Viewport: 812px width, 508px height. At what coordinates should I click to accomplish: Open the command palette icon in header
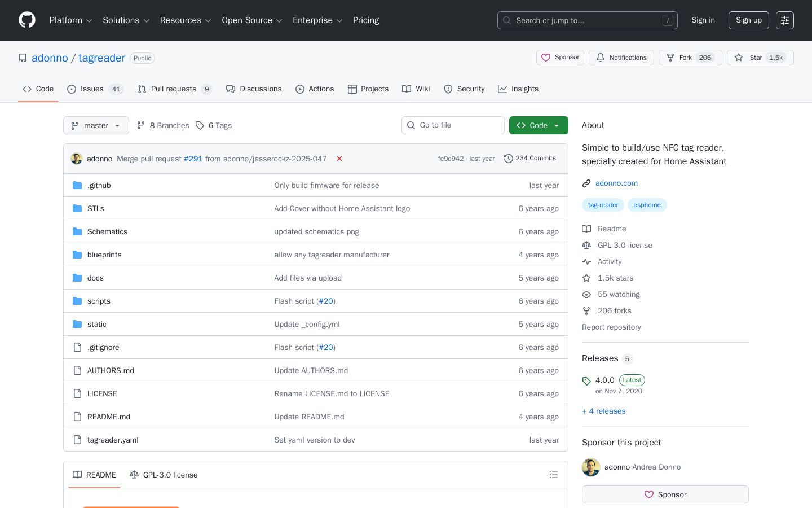point(785,20)
